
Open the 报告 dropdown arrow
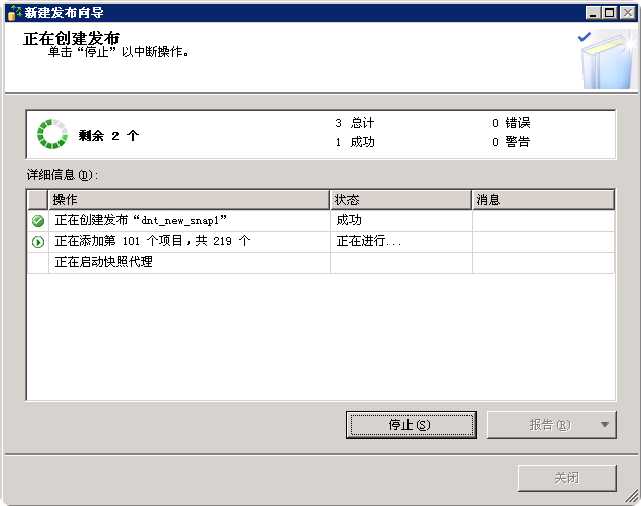[605, 425]
